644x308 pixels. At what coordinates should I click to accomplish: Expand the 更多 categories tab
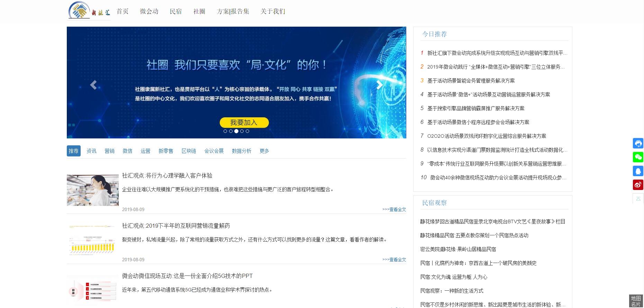[x=264, y=151]
